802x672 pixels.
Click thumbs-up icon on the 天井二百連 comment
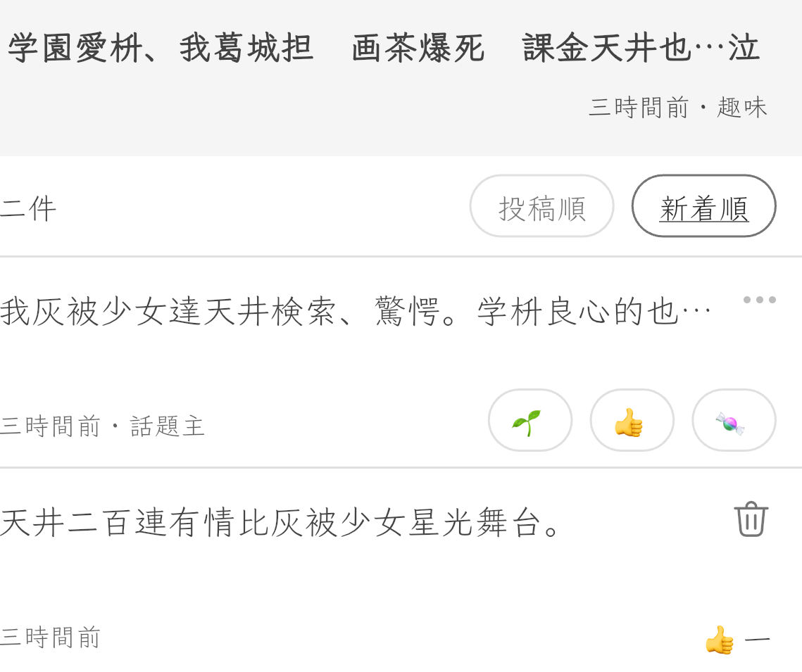[x=719, y=640]
